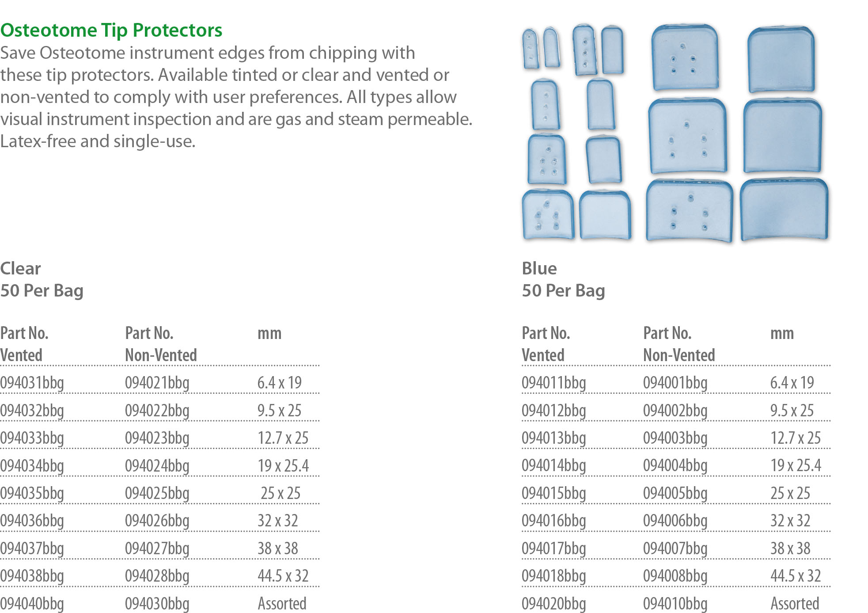Click the Osteotome Tip Protectors heading

[111, 30]
